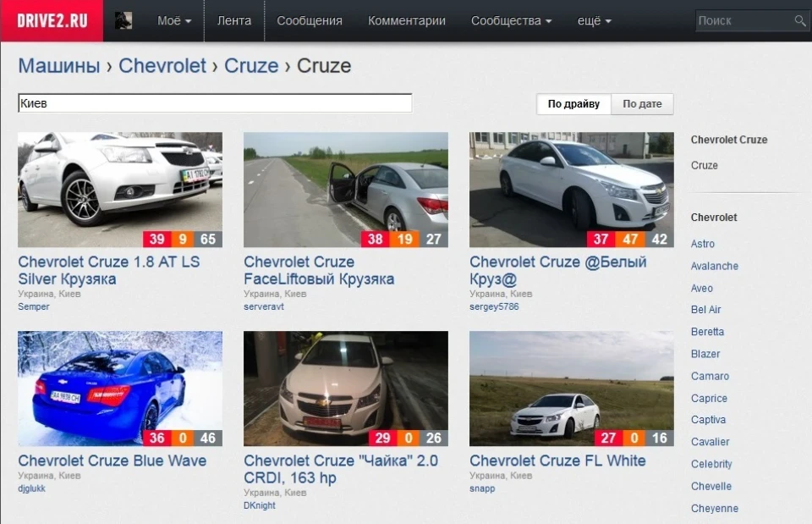
Task: Click the Chevrolet Cruze sidebar heading
Action: tap(729, 140)
